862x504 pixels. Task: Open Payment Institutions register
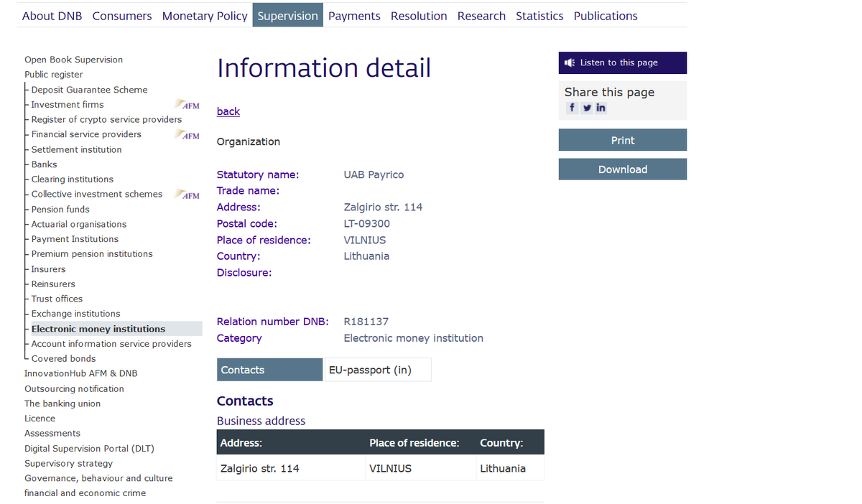click(75, 239)
